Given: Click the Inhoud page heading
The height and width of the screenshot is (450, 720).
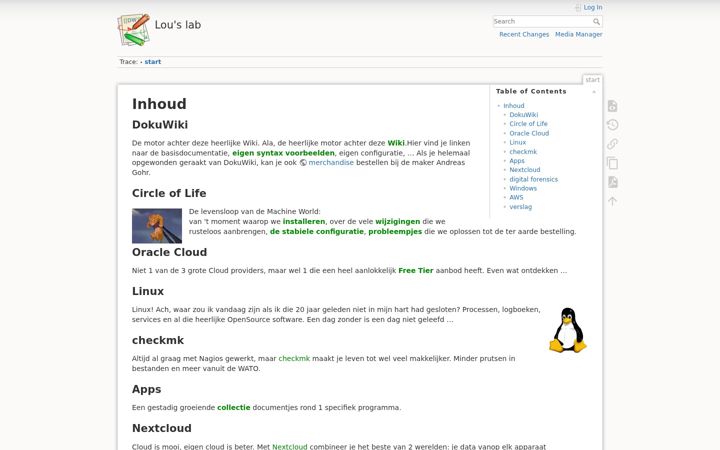Looking at the screenshot, I should coord(159,104).
